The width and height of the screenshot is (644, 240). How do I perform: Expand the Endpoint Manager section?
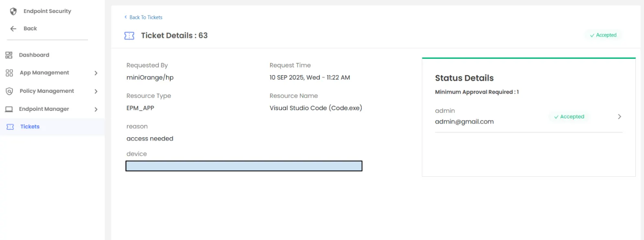click(96, 109)
